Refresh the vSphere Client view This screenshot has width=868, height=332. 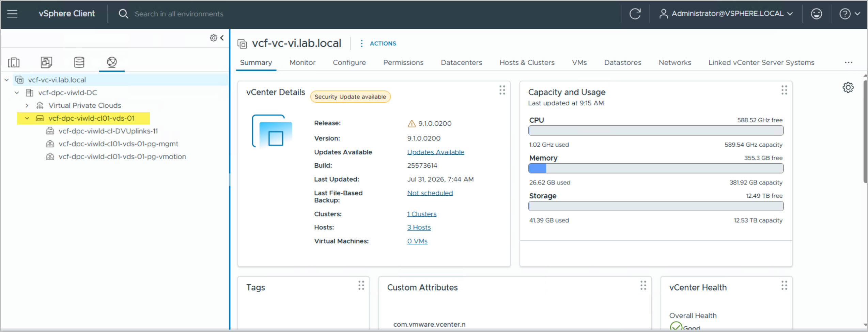click(635, 14)
